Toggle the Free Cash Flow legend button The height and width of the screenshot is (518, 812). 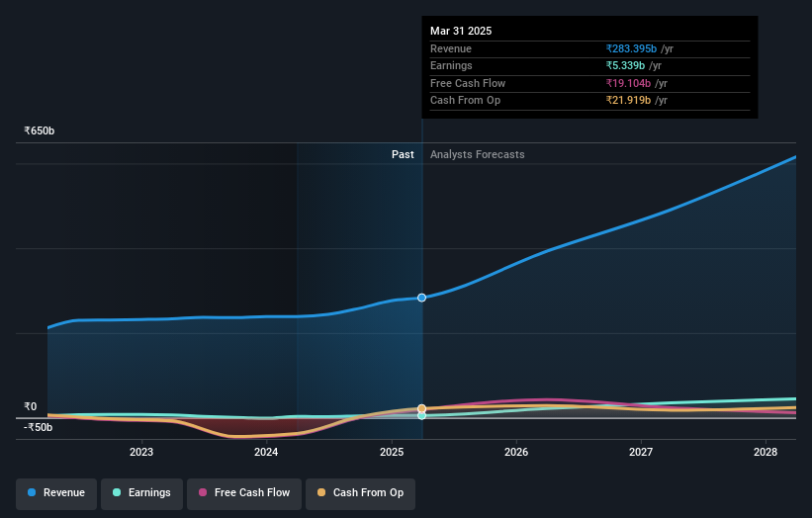(x=244, y=493)
